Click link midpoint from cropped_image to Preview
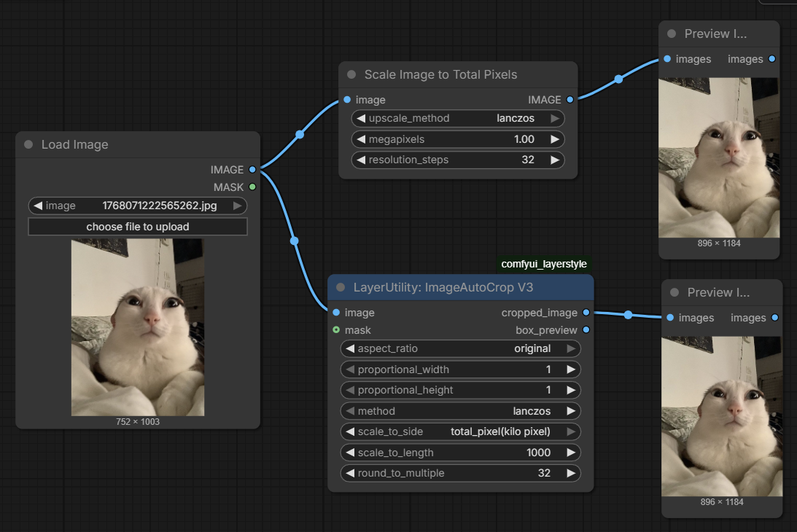The width and height of the screenshot is (797, 532). (x=629, y=315)
